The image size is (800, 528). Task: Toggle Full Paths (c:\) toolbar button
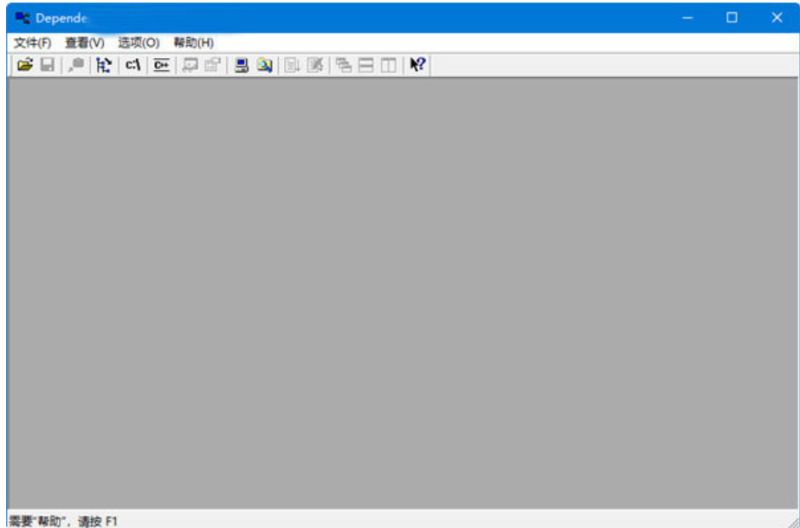132,65
